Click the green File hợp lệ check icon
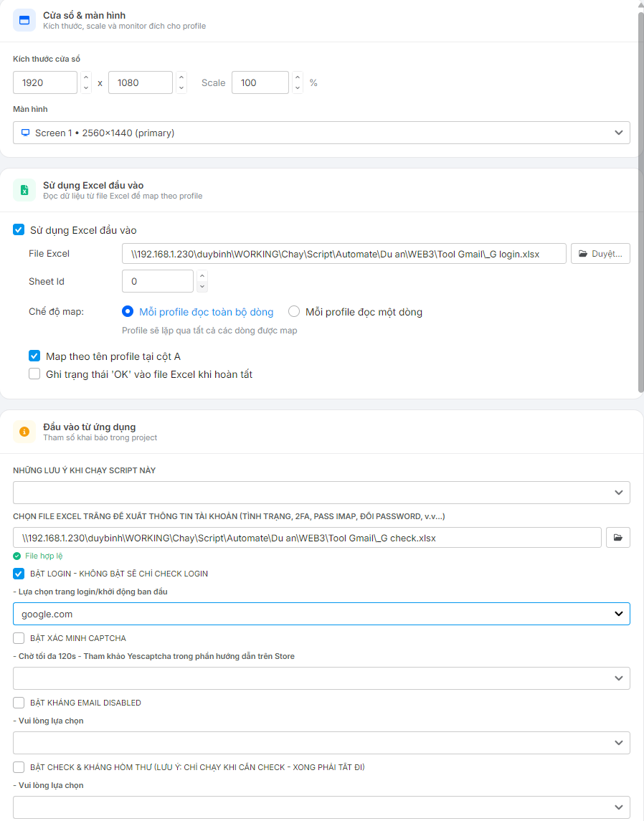644x821 pixels. pyautogui.click(x=16, y=556)
